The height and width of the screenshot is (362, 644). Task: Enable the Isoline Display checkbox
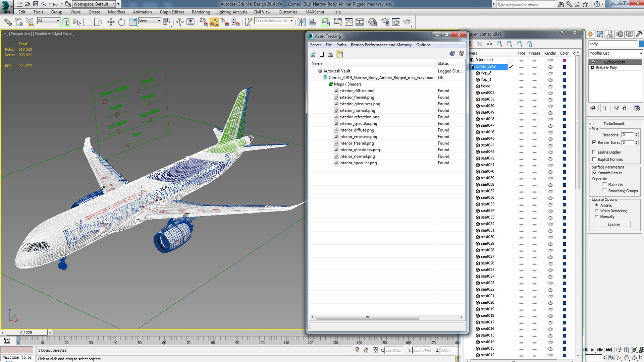point(594,152)
